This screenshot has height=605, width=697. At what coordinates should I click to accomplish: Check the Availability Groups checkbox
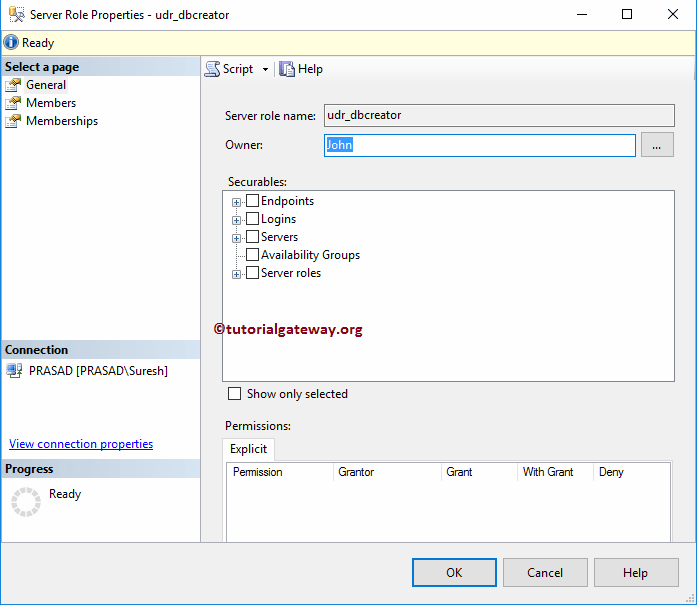click(252, 255)
